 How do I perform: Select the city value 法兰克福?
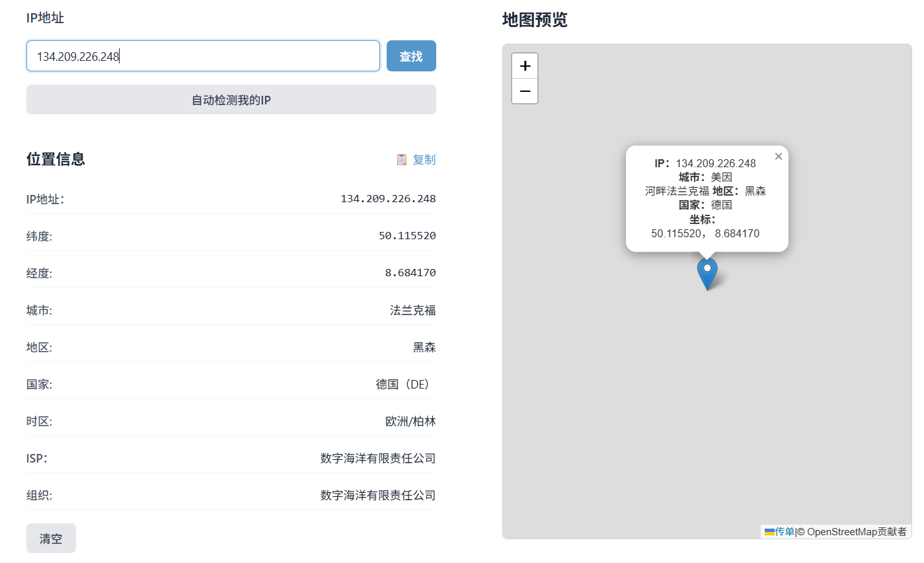[413, 310]
